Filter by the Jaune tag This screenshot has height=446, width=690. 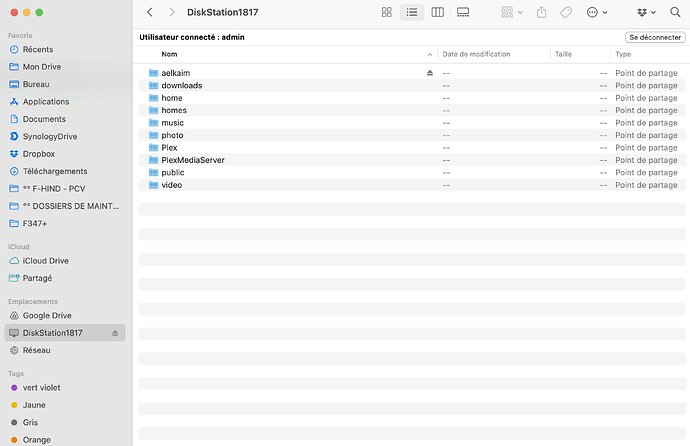pos(65,405)
